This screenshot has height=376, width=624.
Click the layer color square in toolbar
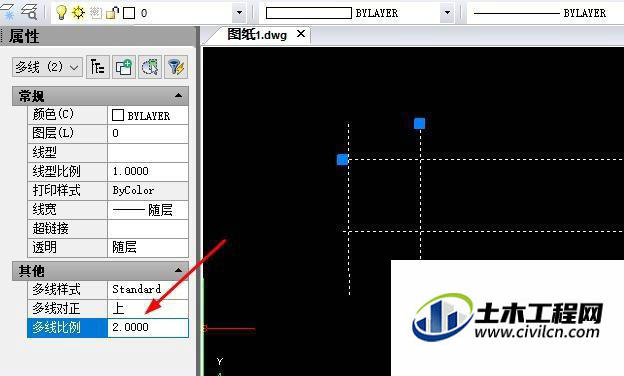(129, 13)
